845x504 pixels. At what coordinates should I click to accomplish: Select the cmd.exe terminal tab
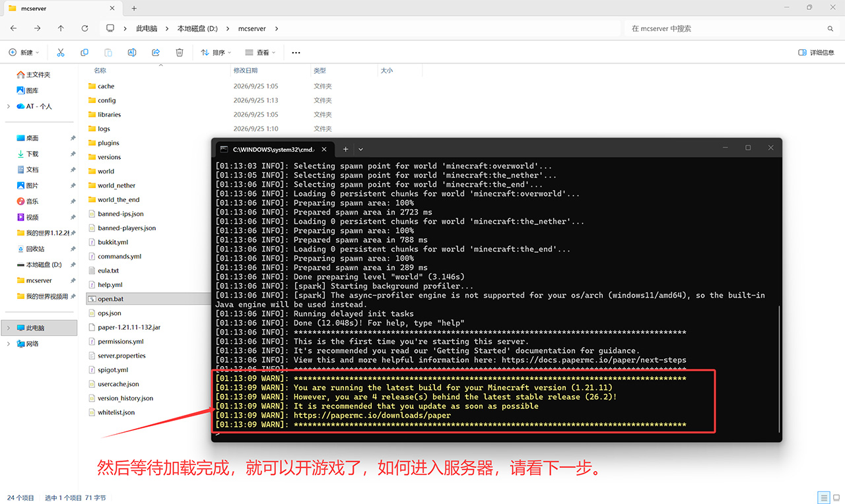coord(275,149)
